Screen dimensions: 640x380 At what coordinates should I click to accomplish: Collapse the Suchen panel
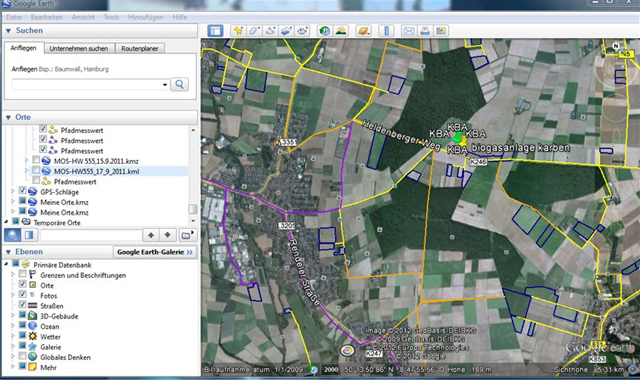click(x=8, y=31)
